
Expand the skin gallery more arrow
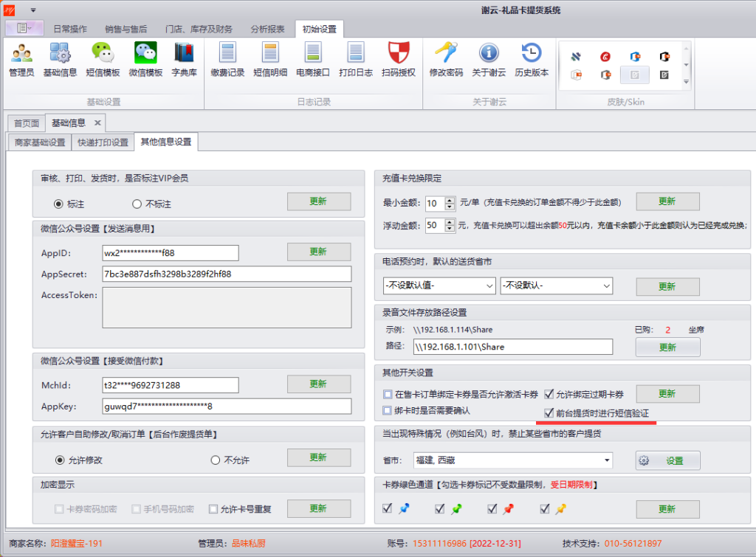tap(686, 82)
